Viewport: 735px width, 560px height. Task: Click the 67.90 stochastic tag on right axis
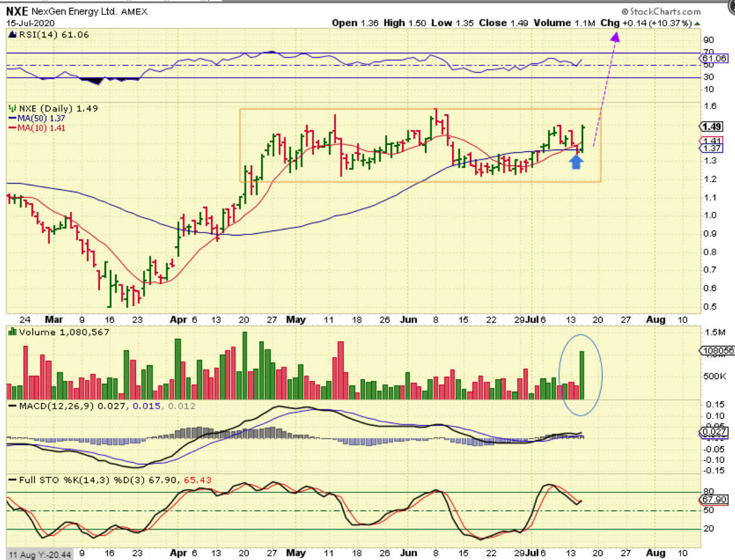[714, 499]
